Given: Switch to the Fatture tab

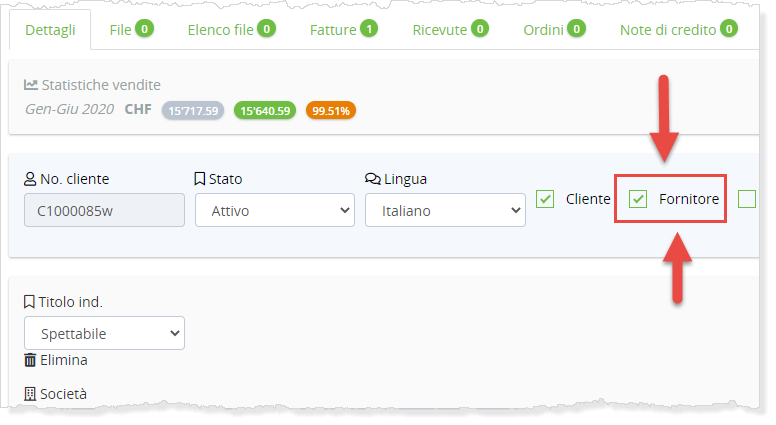Looking at the screenshot, I should tap(343, 30).
